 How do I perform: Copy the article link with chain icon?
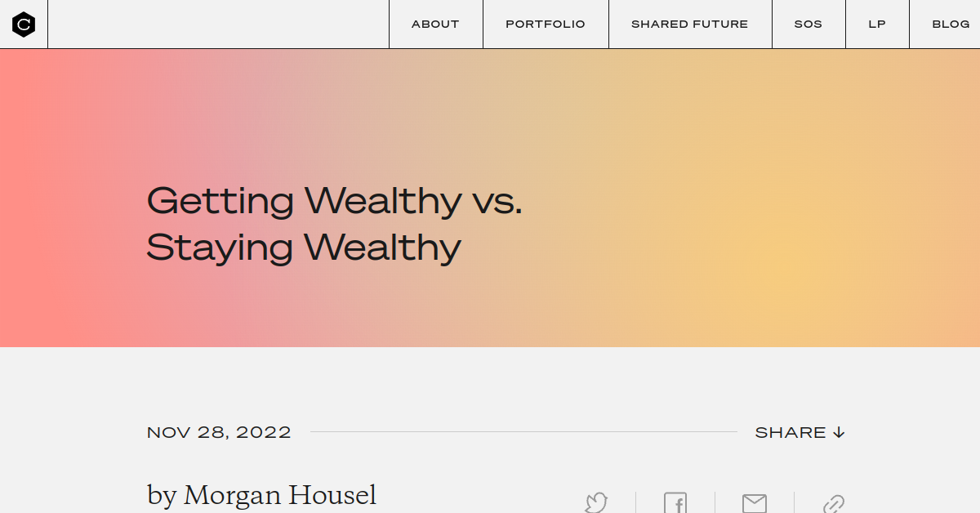coord(833,504)
